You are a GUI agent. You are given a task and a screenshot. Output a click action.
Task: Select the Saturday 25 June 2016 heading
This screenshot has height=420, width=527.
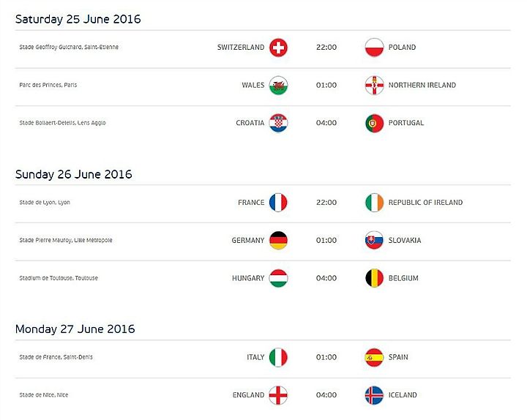[x=78, y=19]
